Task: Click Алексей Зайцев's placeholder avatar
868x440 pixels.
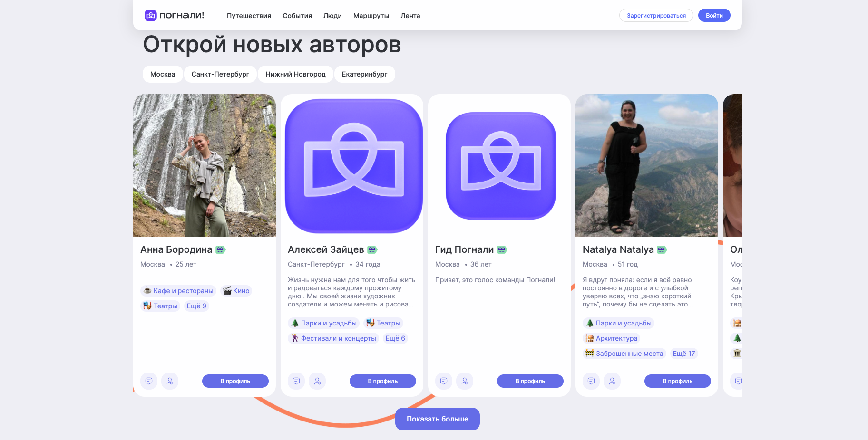Action: [x=352, y=165]
